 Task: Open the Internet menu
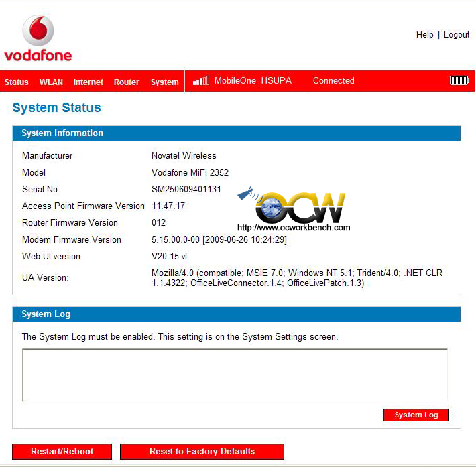tap(88, 82)
